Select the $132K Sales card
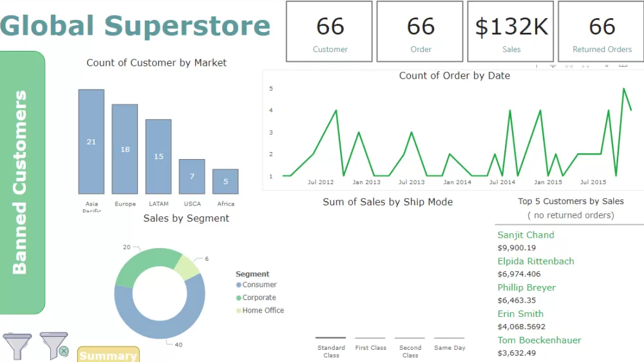644x362 pixels. click(x=511, y=31)
